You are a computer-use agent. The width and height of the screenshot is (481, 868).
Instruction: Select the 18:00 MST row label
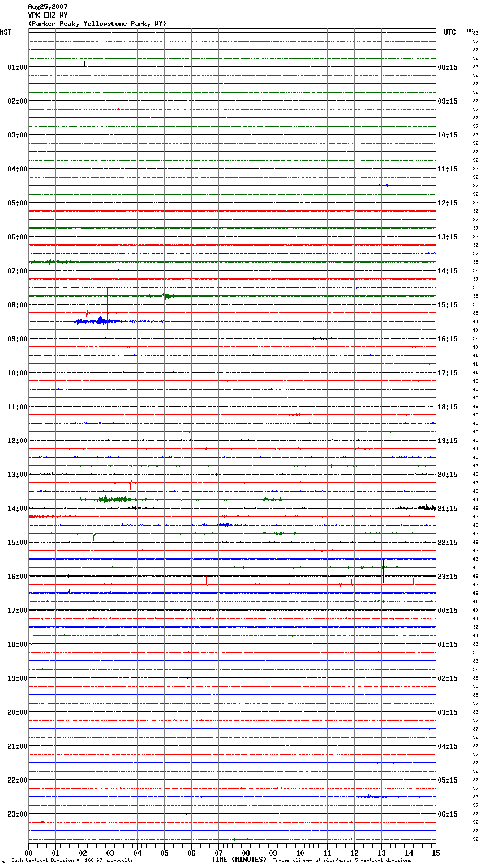click(x=18, y=644)
